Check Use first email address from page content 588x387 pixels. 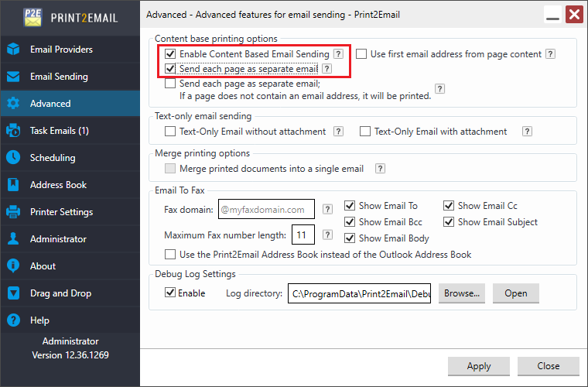(361, 54)
